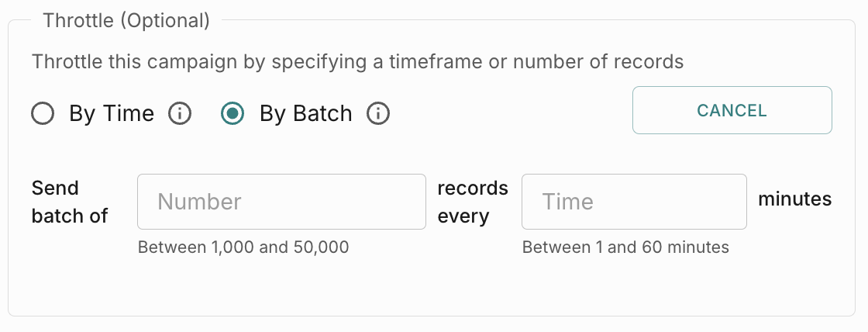The image size is (868, 332).
Task: Click the 'By Batch' label text
Action: click(305, 114)
